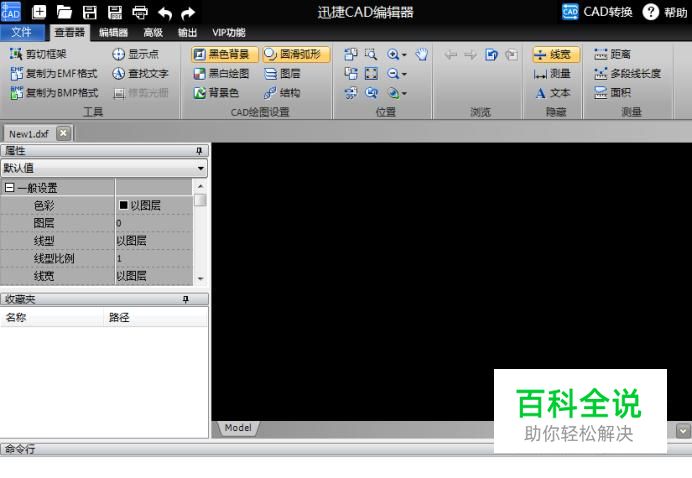Open the zoom out dropdown arrow
The width and height of the screenshot is (692, 478).
(x=404, y=74)
